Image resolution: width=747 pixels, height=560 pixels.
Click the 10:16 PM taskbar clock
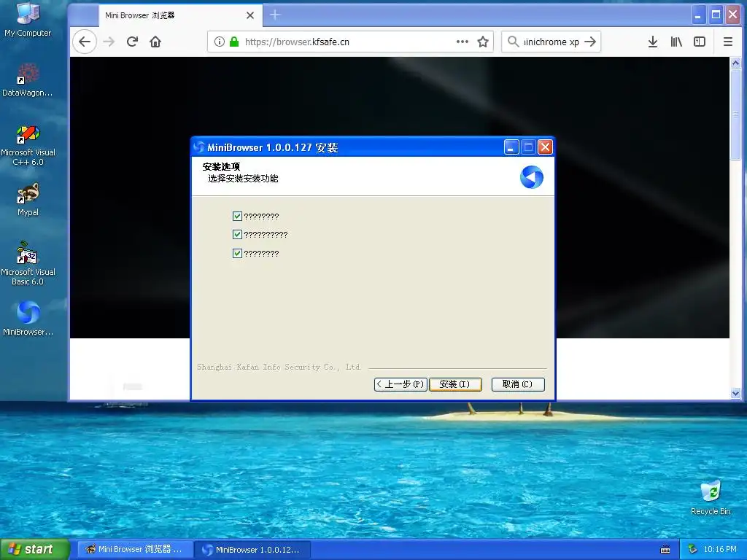[720, 550]
